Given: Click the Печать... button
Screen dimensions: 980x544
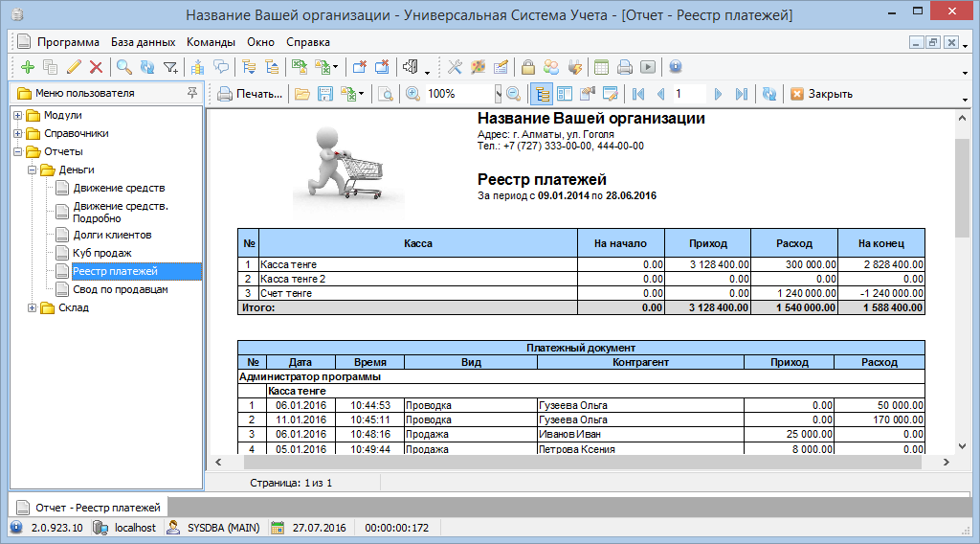Looking at the screenshot, I should 251,94.
